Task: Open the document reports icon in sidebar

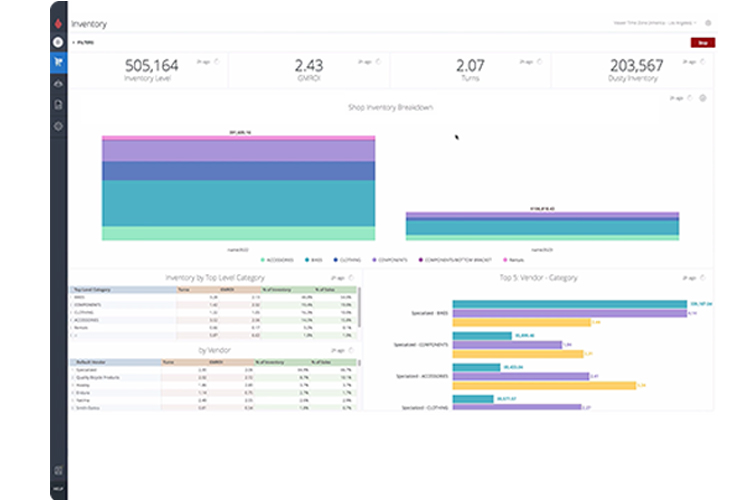Action: [x=58, y=104]
